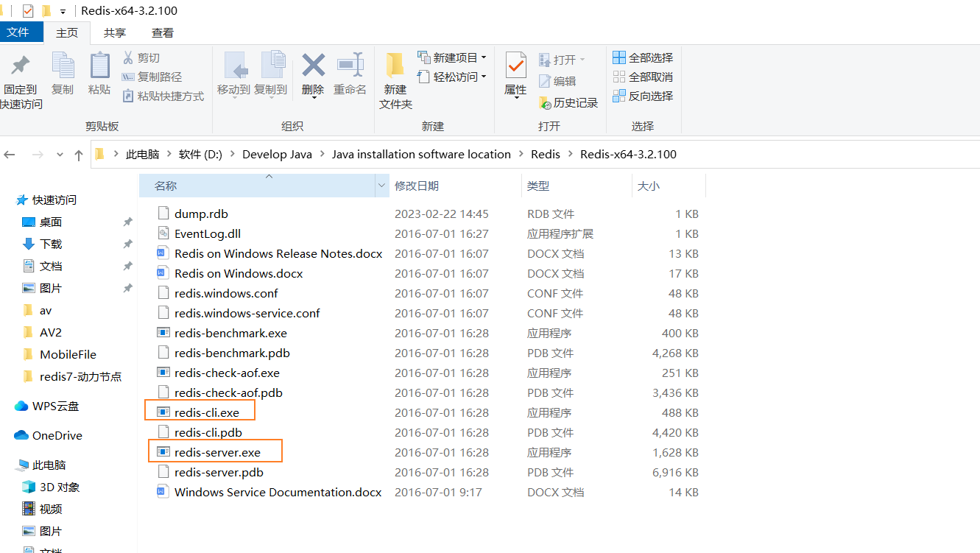The width and height of the screenshot is (980, 553).
Task: Open Delete (删除) dropdown arrow
Action: (x=314, y=96)
